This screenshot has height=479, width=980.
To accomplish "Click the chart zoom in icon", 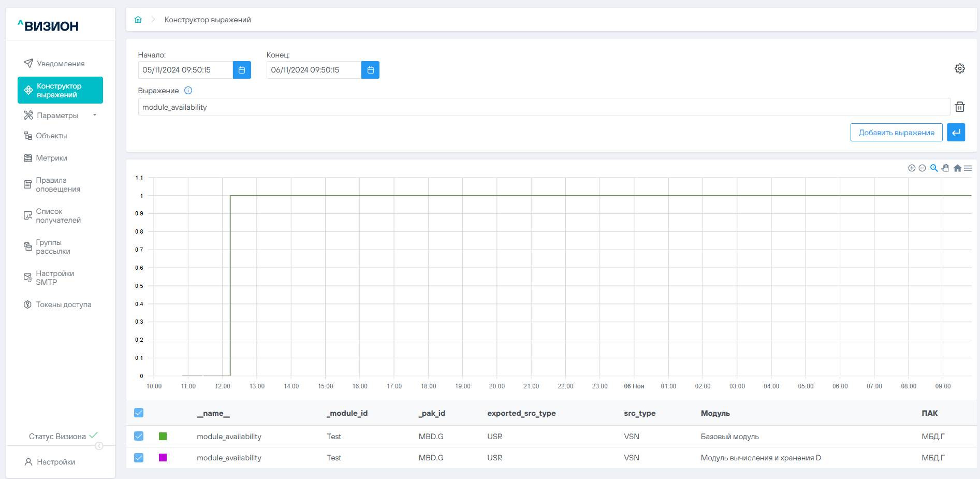I will [x=912, y=168].
